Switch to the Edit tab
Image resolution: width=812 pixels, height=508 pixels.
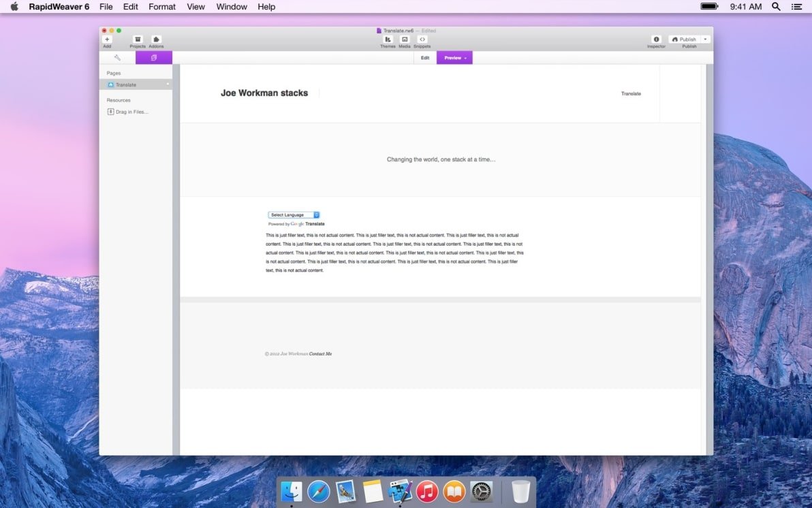[x=425, y=58]
